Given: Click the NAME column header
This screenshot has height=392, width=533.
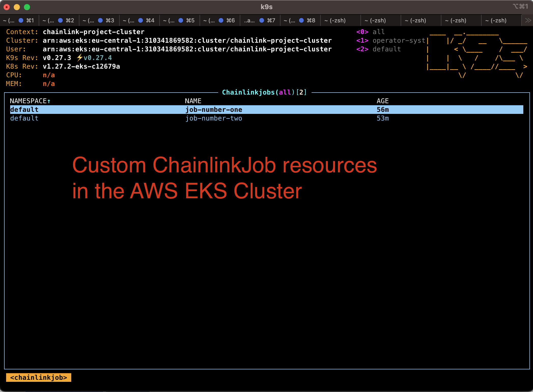Looking at the screenshot, I should pos(193,101).
